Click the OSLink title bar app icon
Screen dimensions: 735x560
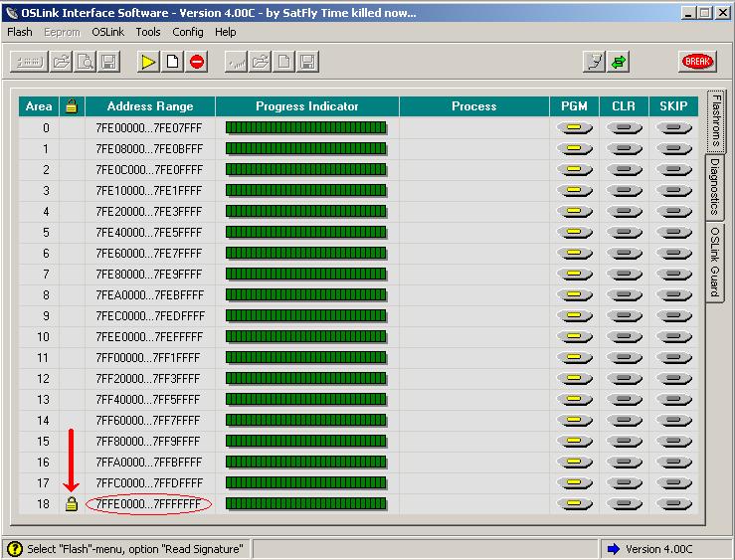[x=11, y=13]
